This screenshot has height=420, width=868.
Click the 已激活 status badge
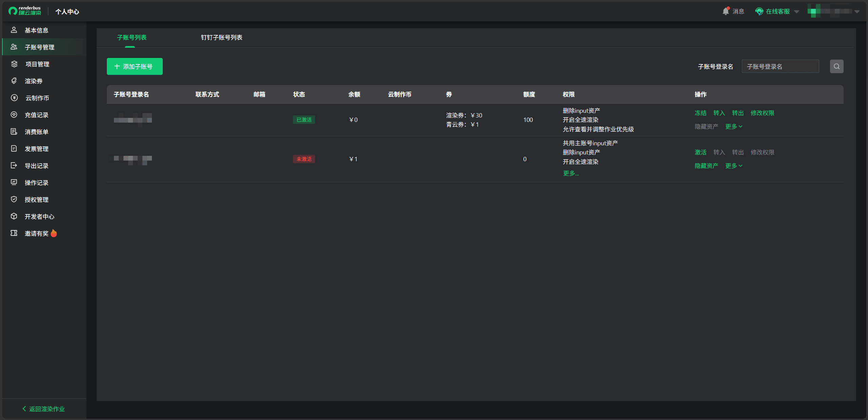click(x=304, y=120)
